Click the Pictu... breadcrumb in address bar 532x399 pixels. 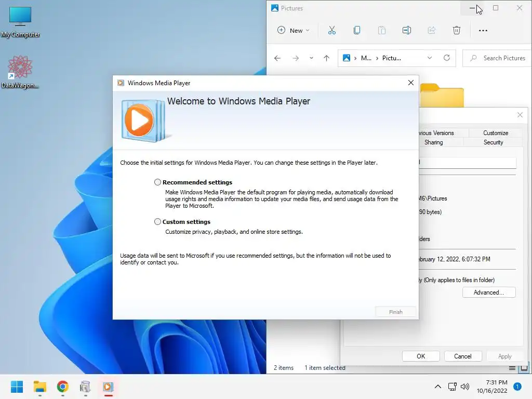pyautogui.click(x=392, y=58)
